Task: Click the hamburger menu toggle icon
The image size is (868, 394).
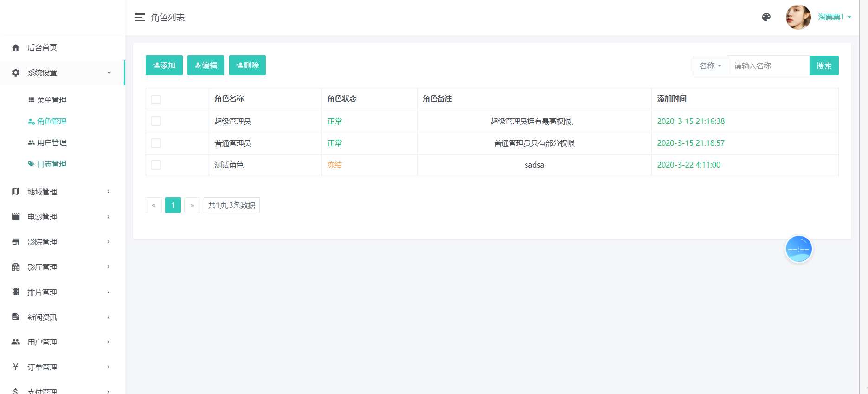Action: 139,17
